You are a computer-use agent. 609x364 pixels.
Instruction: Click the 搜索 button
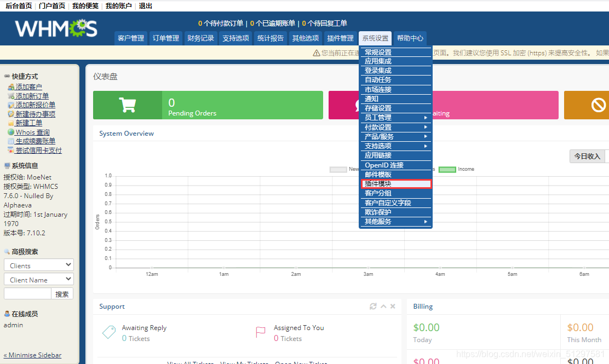62,293
